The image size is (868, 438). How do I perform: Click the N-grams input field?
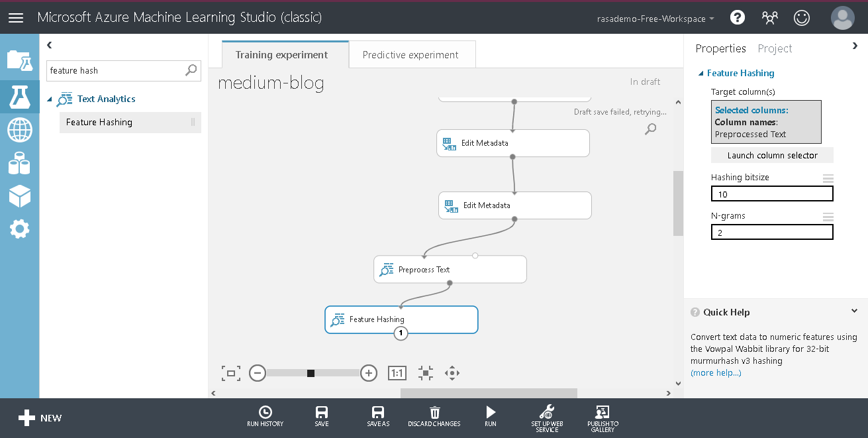pos(772,232)
